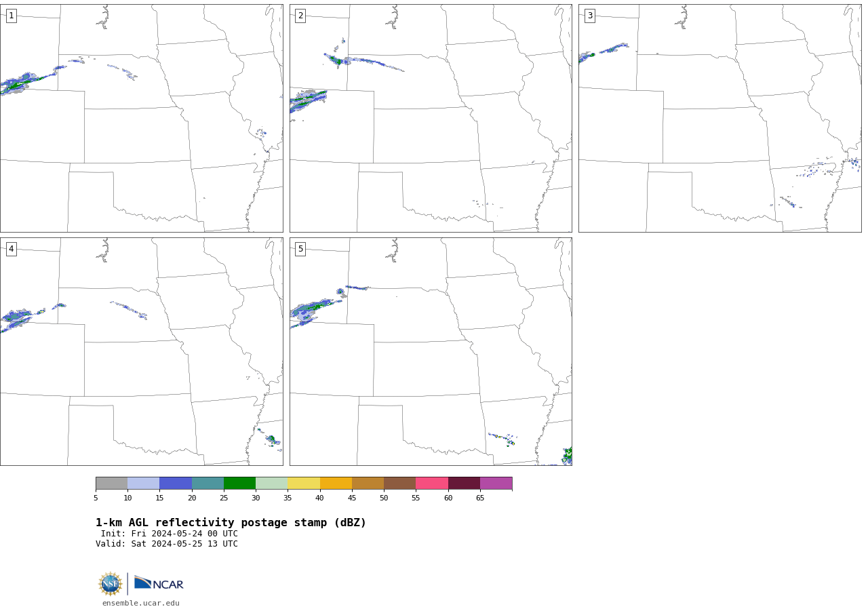Click the green 25-30 dBZ swatch

[239, 483]
